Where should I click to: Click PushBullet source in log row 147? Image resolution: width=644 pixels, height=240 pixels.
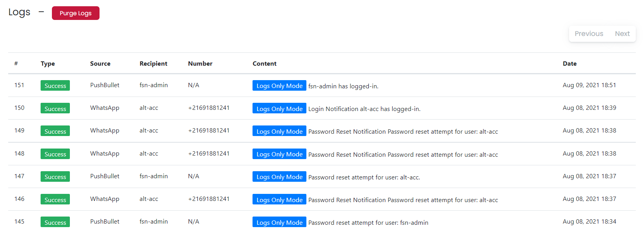coord(105,176)
